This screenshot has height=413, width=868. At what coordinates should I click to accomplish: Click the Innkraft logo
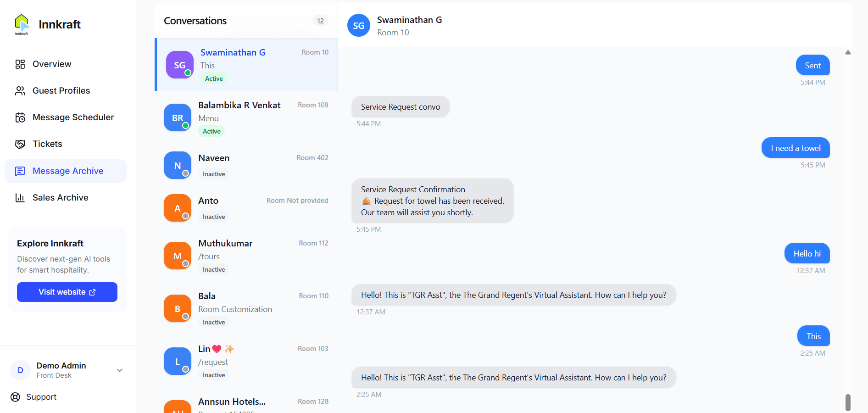(22, 24)
